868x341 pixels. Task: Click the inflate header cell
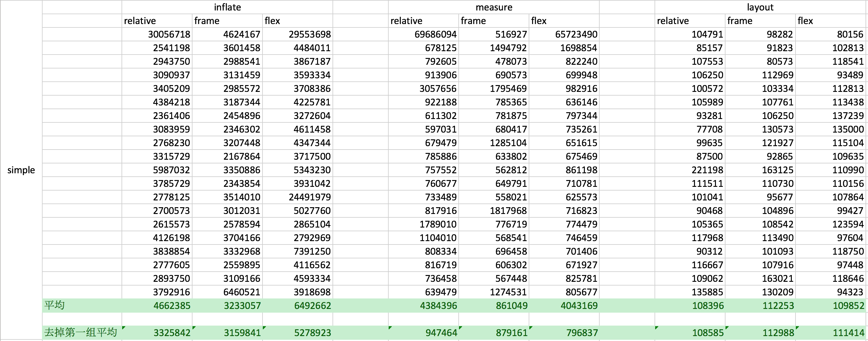pyautogui.click(x=227, y=7)
